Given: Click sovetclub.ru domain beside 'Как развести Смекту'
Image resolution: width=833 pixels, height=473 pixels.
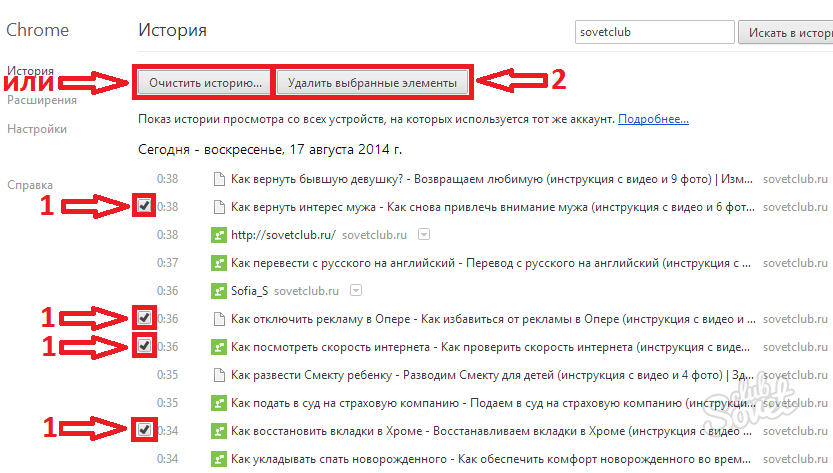Looking at the screenshot, I should [795, 375].
